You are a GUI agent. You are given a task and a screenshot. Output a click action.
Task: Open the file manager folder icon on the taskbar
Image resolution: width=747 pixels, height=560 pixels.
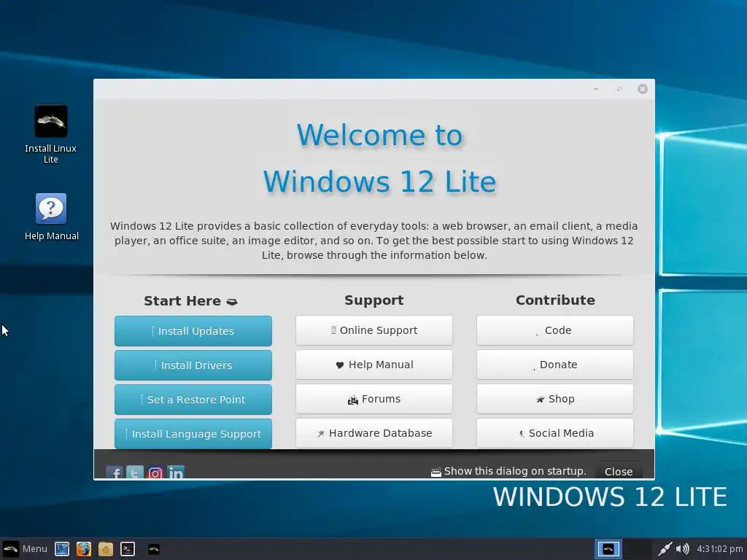point(106,549)
